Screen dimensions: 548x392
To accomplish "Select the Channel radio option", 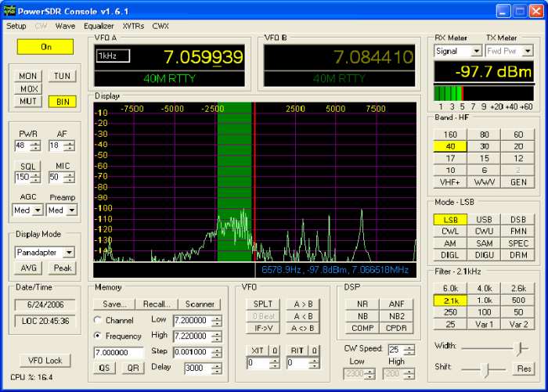I will pos(98,320).
